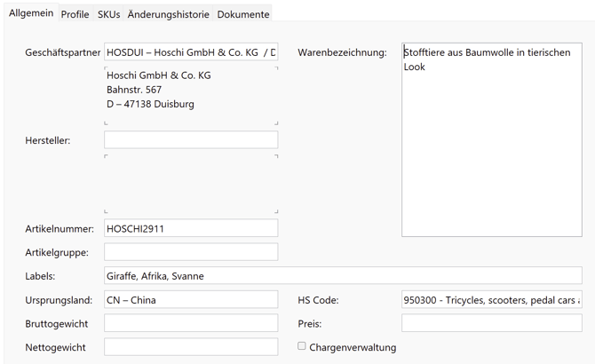Click the Bahnstr. 567 address line
The width and height of the screenshot is (595, 364).
point(134,90)
